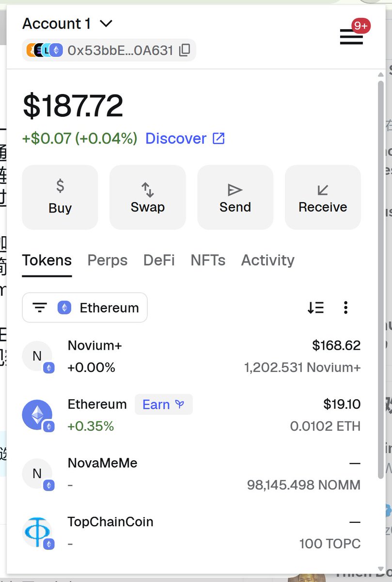Switch to the DeFi tab
392x582 pixels.
159,260
